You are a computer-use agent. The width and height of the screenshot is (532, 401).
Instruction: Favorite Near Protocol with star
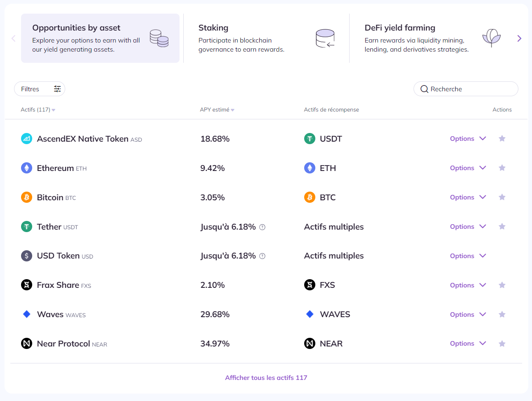(502, 344)
